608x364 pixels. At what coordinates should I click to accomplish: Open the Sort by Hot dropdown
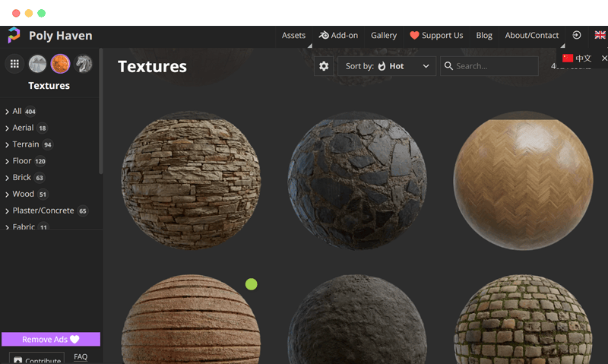pyautogui.click(x=387, y=66)
